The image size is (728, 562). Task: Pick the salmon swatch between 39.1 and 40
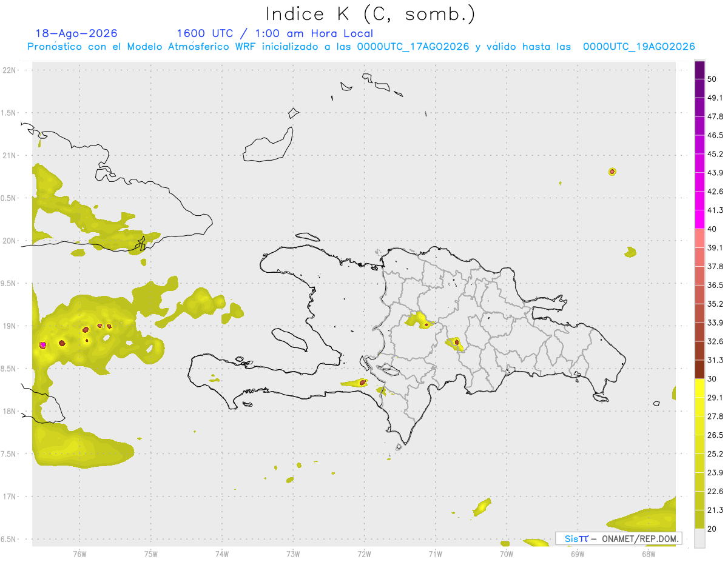coord(699,238)
